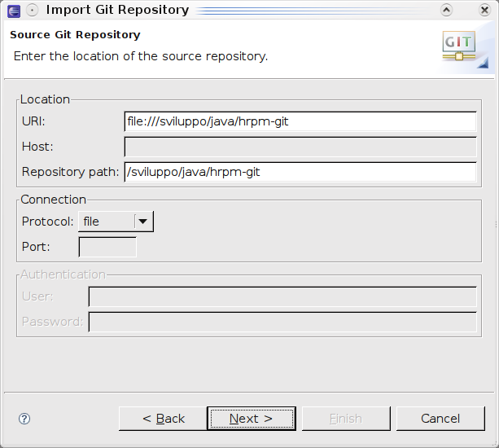Image resolution: width=499 pixels, height=448 pixels.
Task: Click the User authentication field
Action: tap(282, 296)
